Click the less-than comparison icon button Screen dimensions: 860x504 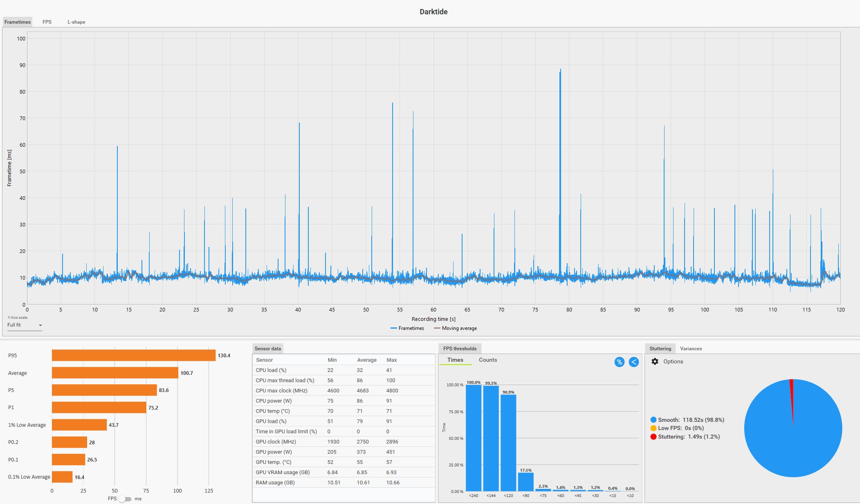click(x=633, y=362)
